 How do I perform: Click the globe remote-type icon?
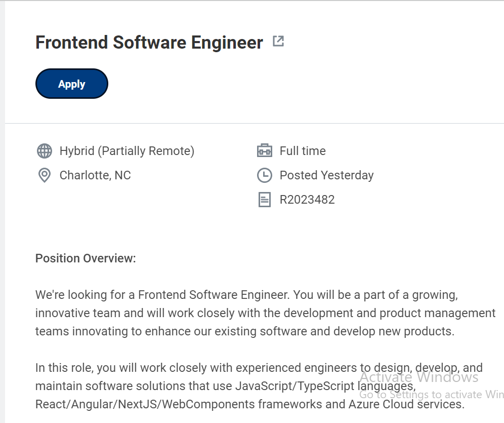coord(45,151)
